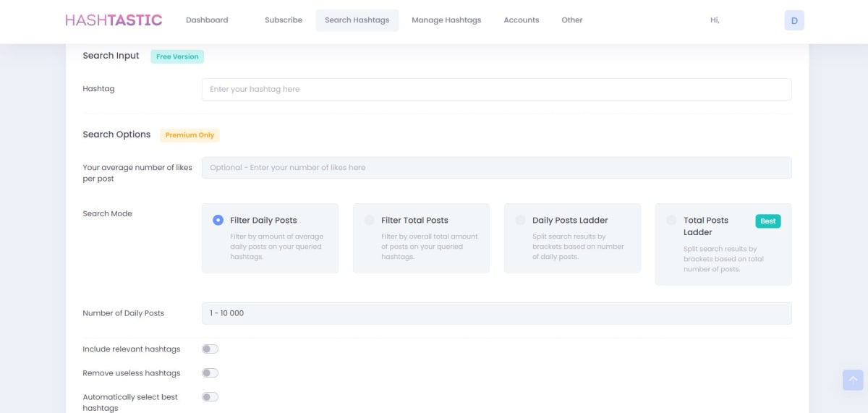
Task: Click the Hashtastic logo
Action: tap(114, 20)
